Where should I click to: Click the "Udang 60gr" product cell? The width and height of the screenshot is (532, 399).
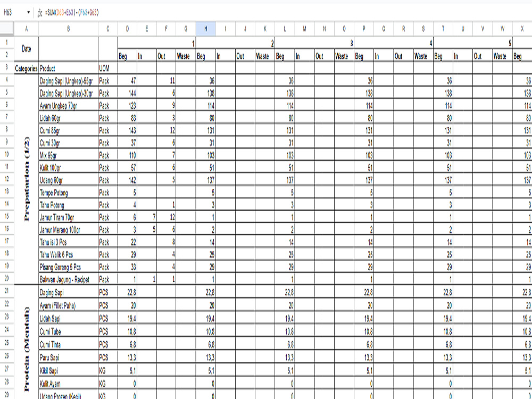pyautogui.click(x=69, y=180)
